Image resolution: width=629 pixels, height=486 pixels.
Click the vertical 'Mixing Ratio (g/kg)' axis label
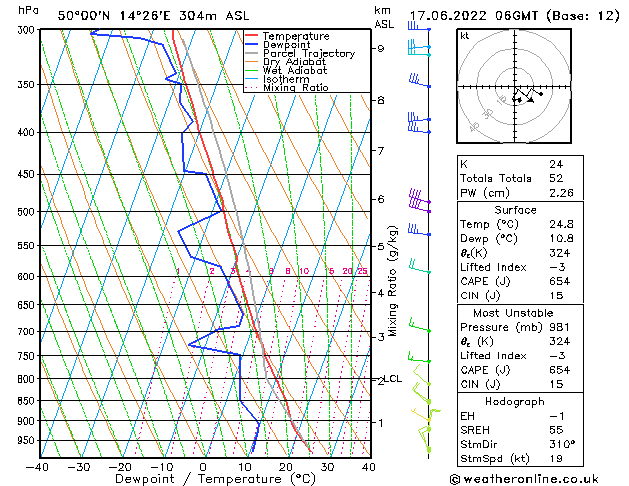pyautogui.click(x=392, y=281)
